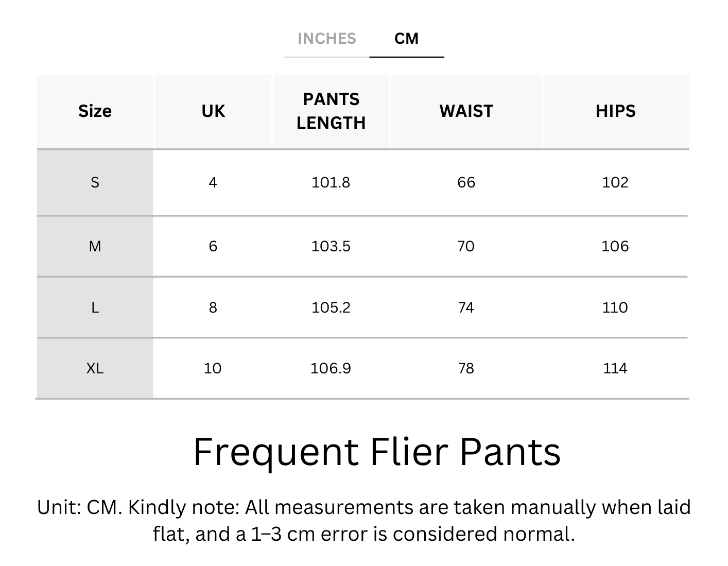Screen dimensions: 728x566
Task: Switch to the INCHES tab
Action: (326, 39)
